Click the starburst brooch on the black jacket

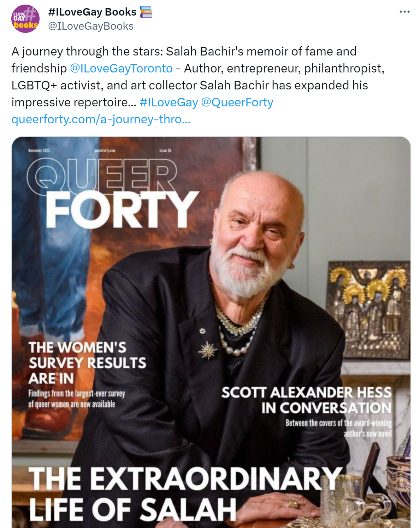pos(208,351)
